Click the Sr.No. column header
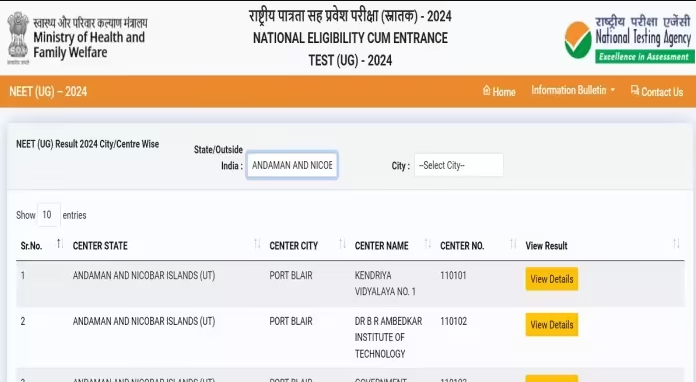 click(32, 246)
